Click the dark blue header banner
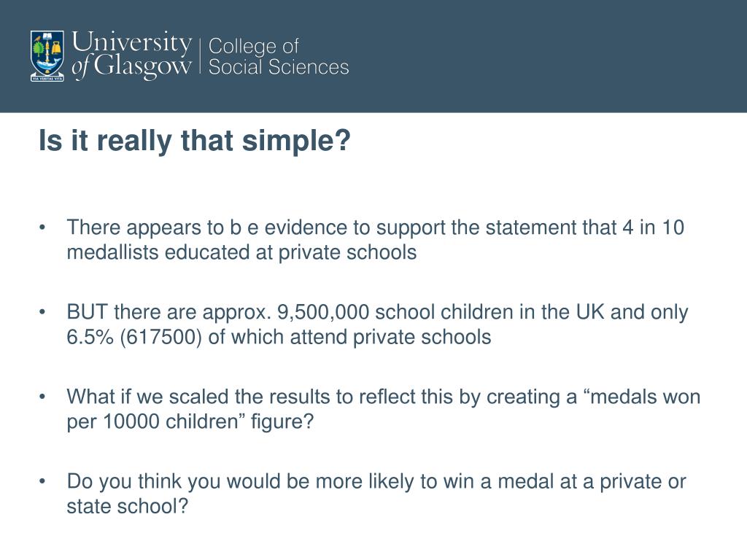Image resolution: width=747 pixels, height=560 pixels. pos(373,56)
